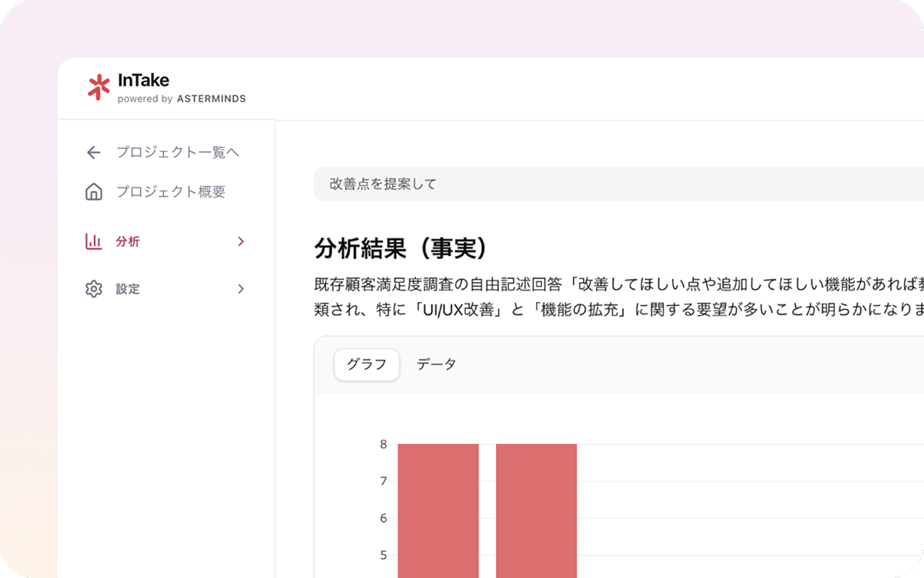Open the 設定 sidebar item

point(129,289)
